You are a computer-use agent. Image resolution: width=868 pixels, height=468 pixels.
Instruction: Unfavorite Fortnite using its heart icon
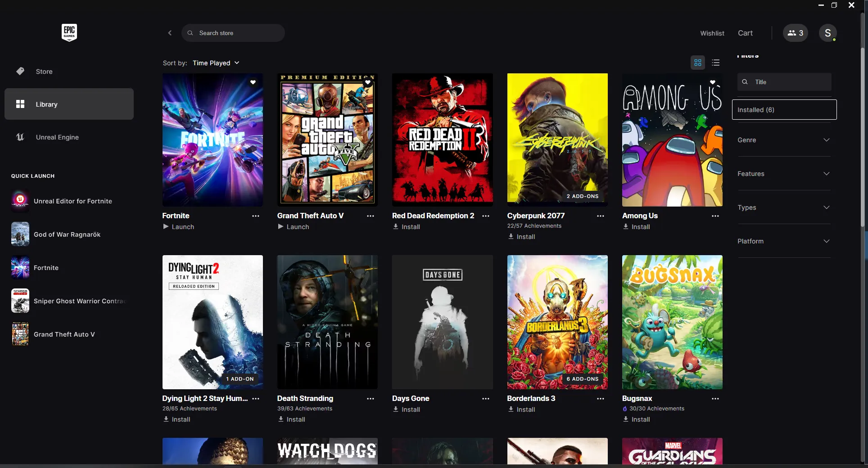[x=253, y=82]
